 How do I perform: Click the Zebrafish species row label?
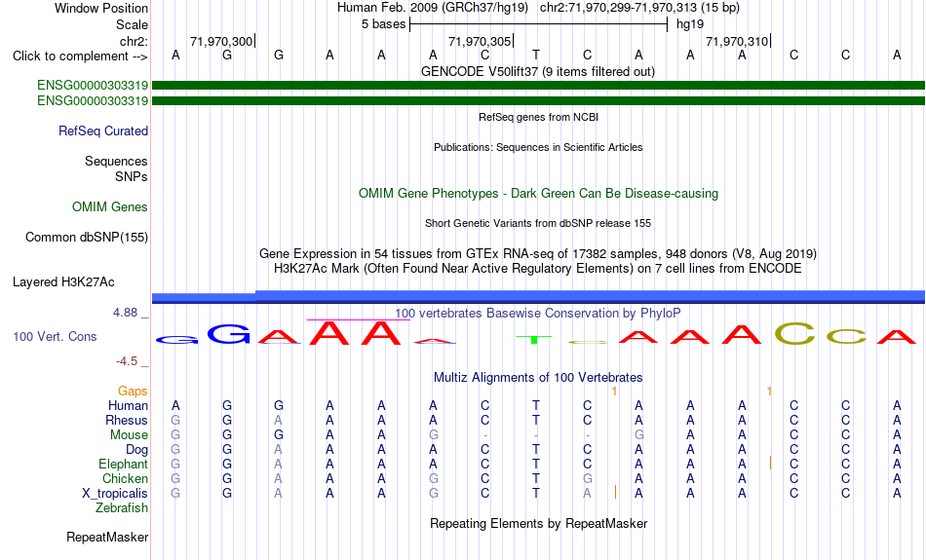tap(122, 508)
